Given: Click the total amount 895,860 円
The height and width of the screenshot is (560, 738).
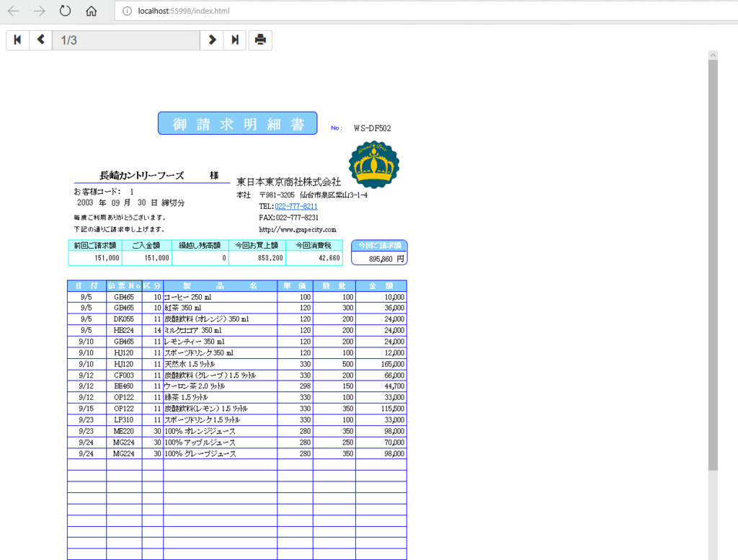Looking at the screenshot, I should (x=386, y=259).
